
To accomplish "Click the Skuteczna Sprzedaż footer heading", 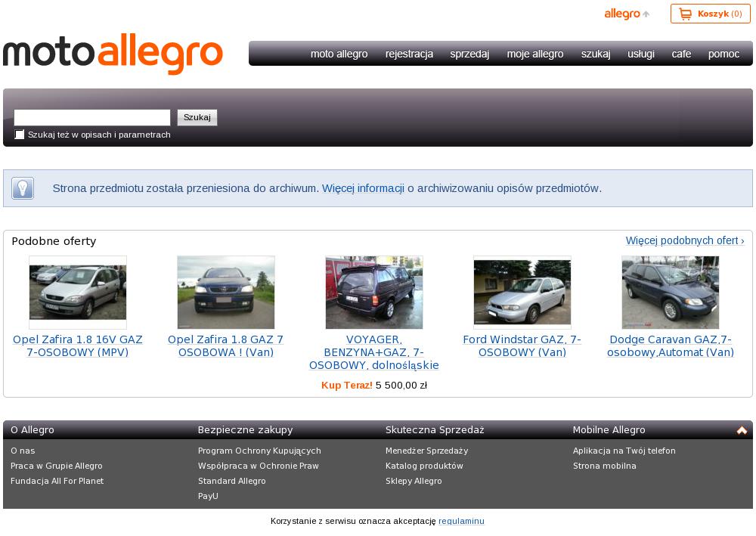I will (435, 430).
